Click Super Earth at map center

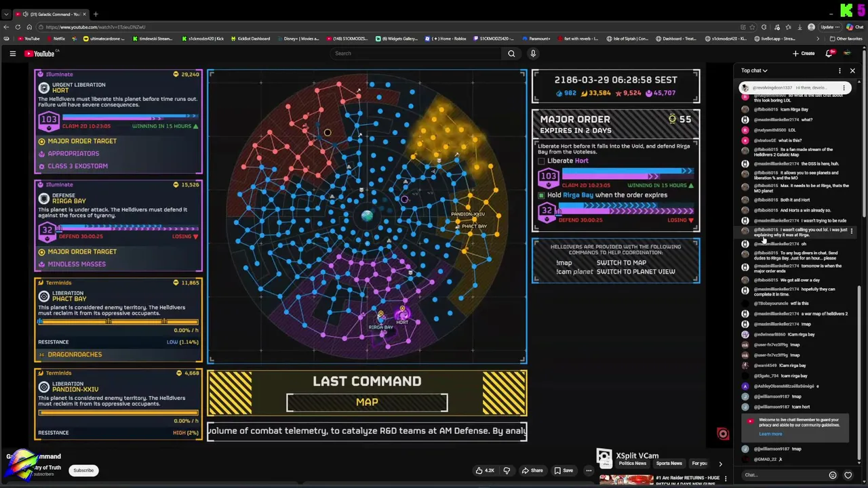tap(367, 216)
